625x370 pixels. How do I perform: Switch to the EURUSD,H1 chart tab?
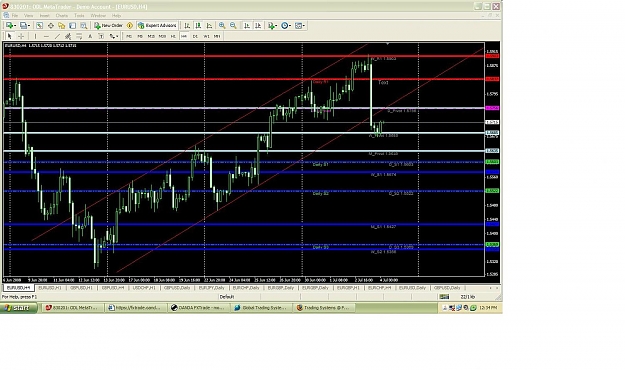click(50, 287)
